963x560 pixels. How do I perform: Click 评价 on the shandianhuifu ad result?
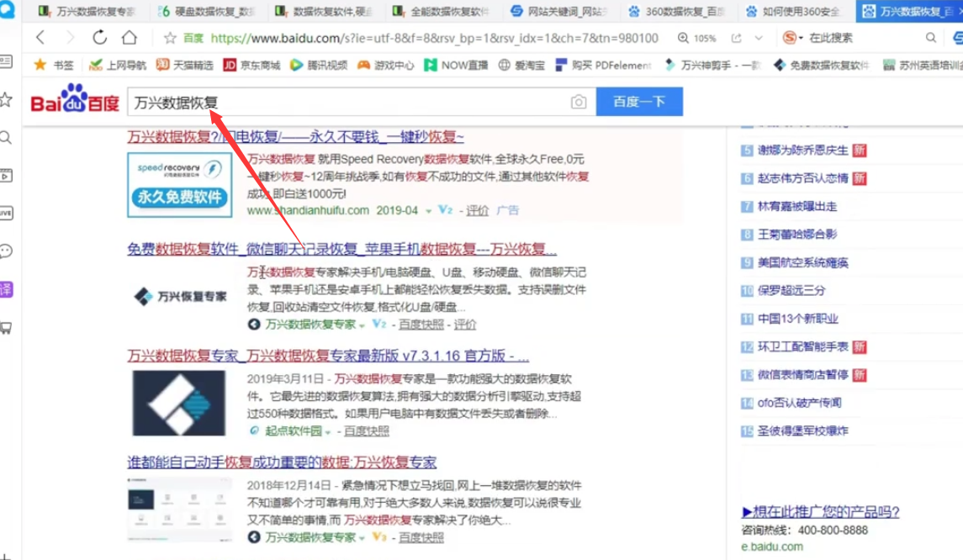pos(477,210)
